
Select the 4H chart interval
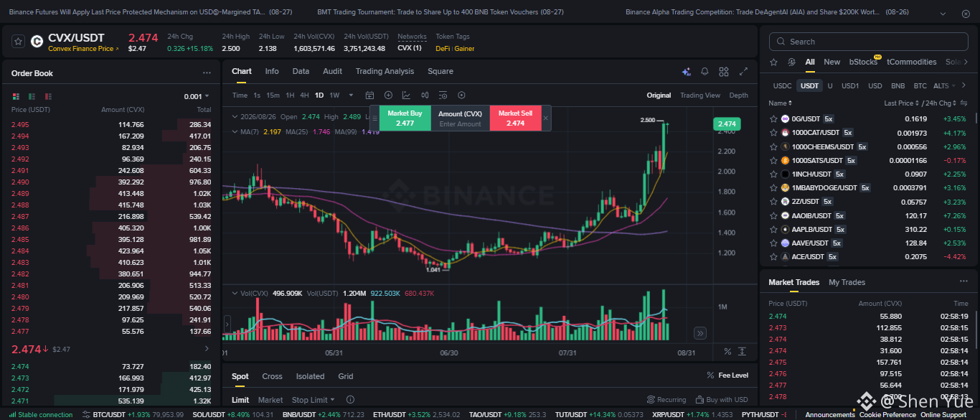(304, 95)
